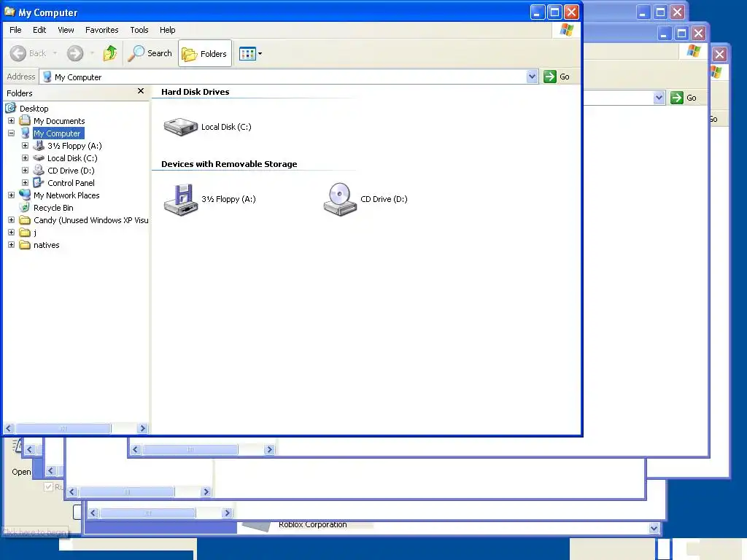Click the Devices with Removable Storage header
The height and width of the screenshot is (560, 747).
[x=229, y=164]
